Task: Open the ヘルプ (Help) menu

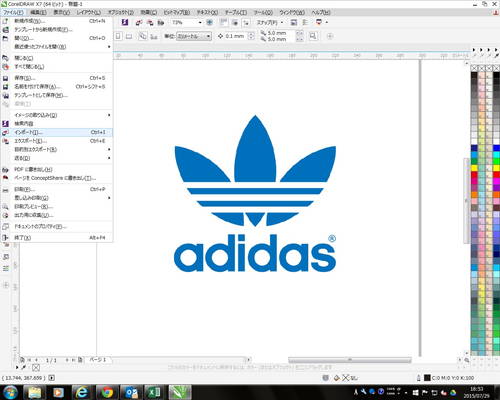Action: [x=320, y=12]
